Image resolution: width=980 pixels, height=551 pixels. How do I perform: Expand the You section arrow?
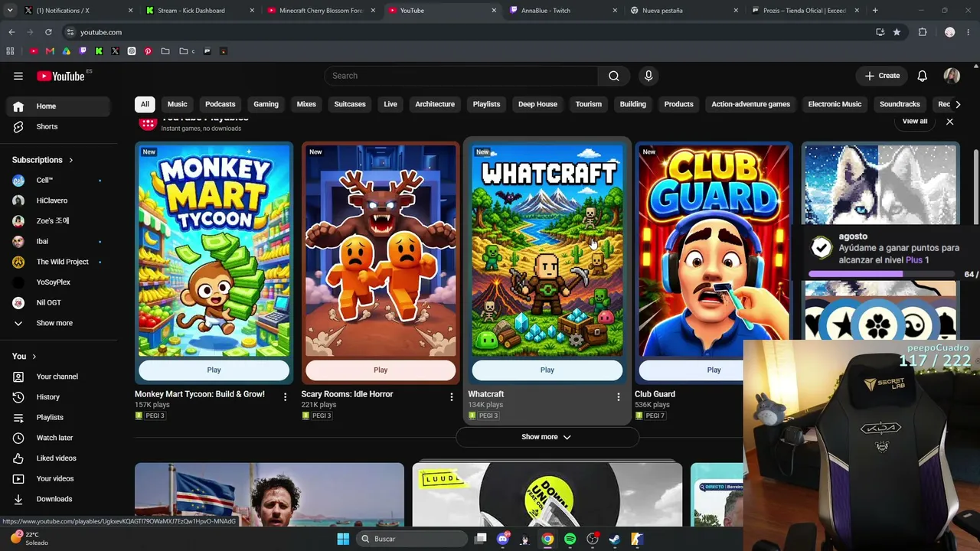tap(34, 357)
